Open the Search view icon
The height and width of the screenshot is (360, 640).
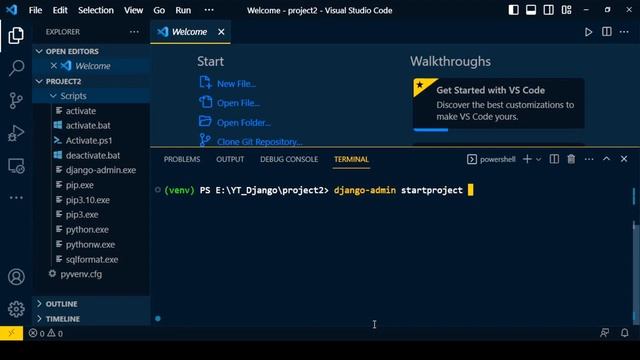tap(16, 68)
